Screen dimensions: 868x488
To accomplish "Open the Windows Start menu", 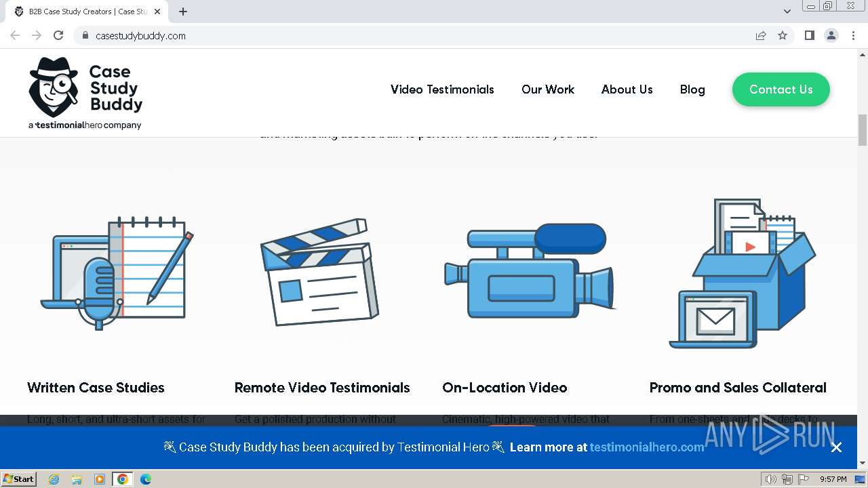I will click(x=19, y=479).
